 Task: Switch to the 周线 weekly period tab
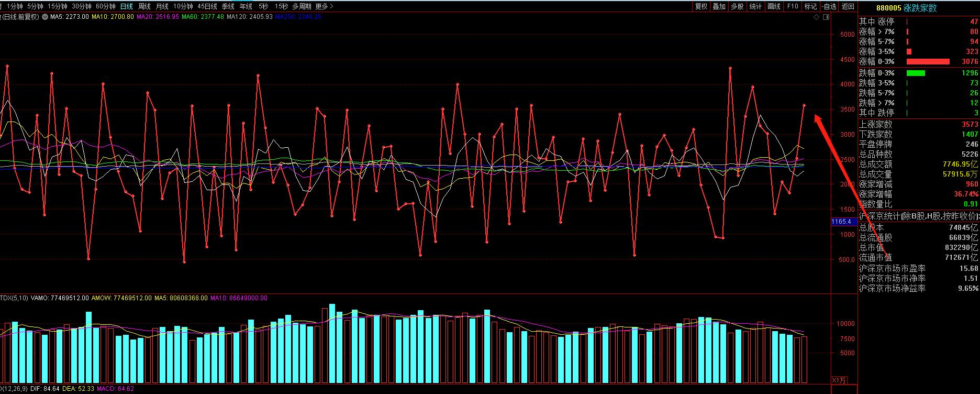coord(144,6)
